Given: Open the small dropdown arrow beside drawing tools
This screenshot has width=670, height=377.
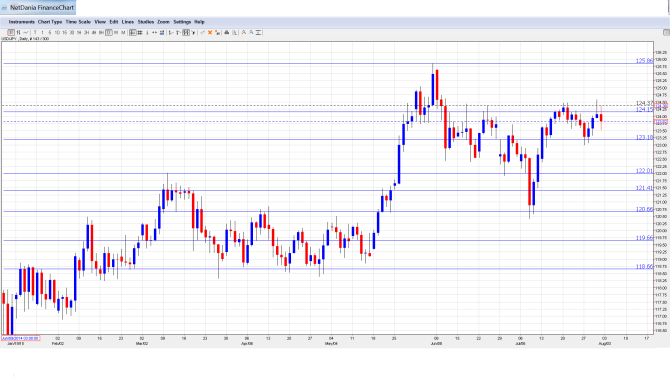Looking at the screenshot, I should click(x=193, y=32).
